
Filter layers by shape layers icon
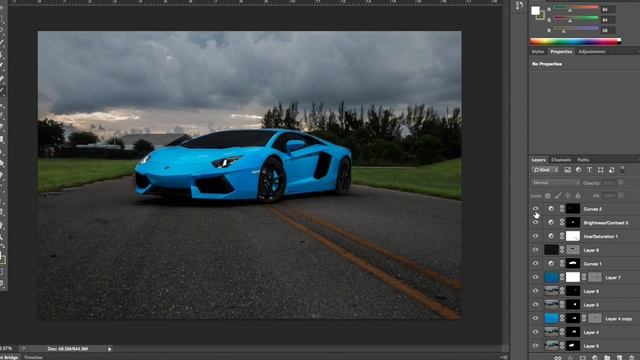coord(600,170)
